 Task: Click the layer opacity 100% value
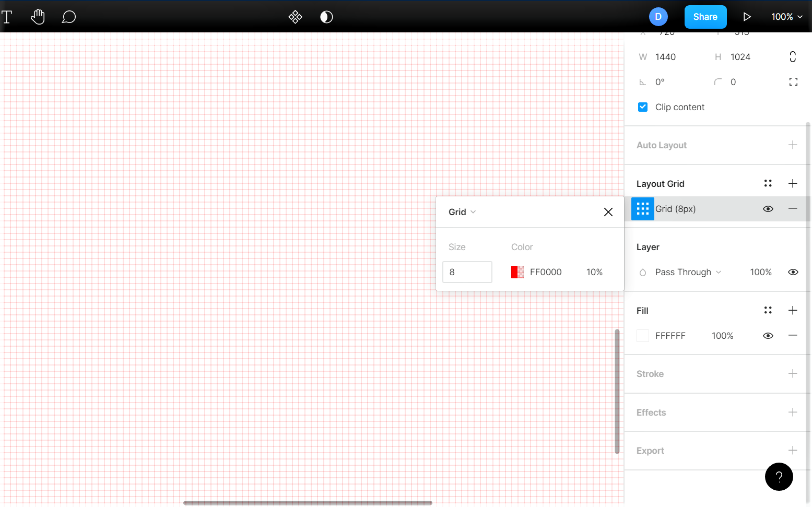(x=761, y=272)
